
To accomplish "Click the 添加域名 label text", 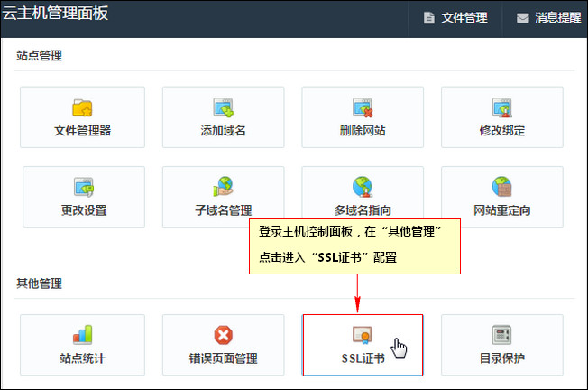I will 223,131.
